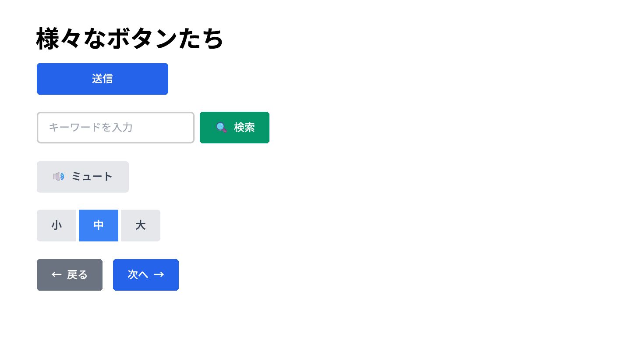The width and height of the screenshot is (644, 363).
Task: Click the ミュート text label
Action: coord(92,177)
